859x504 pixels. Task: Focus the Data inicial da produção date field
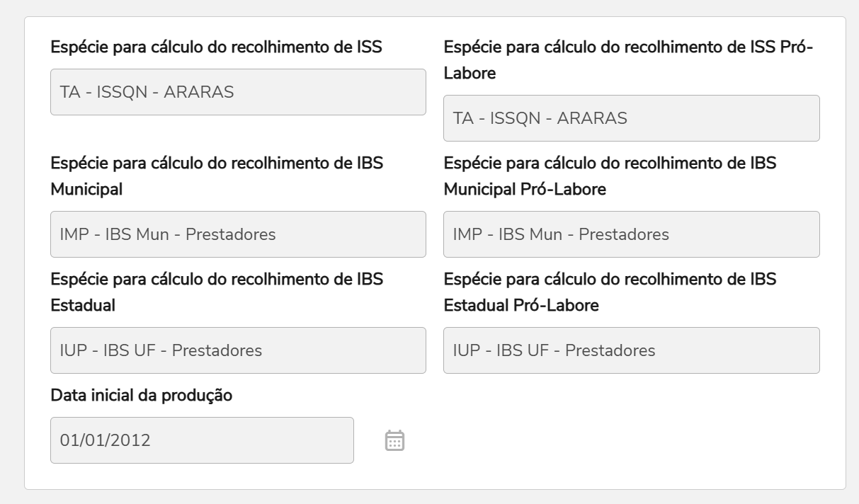click(202, 440)
